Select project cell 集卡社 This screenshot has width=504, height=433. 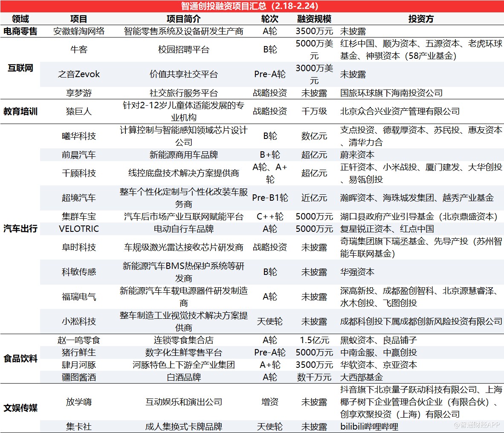79,427
